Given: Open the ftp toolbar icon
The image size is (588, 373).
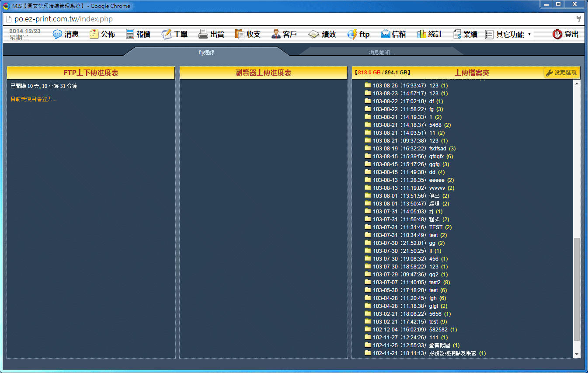Looking at the screenshot, I should 352,35.
